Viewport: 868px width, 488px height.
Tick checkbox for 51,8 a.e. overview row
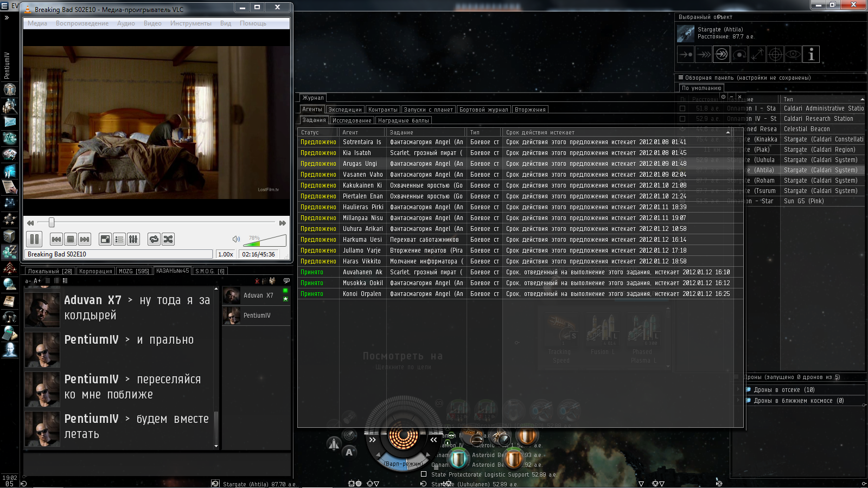tap(682, 108)
